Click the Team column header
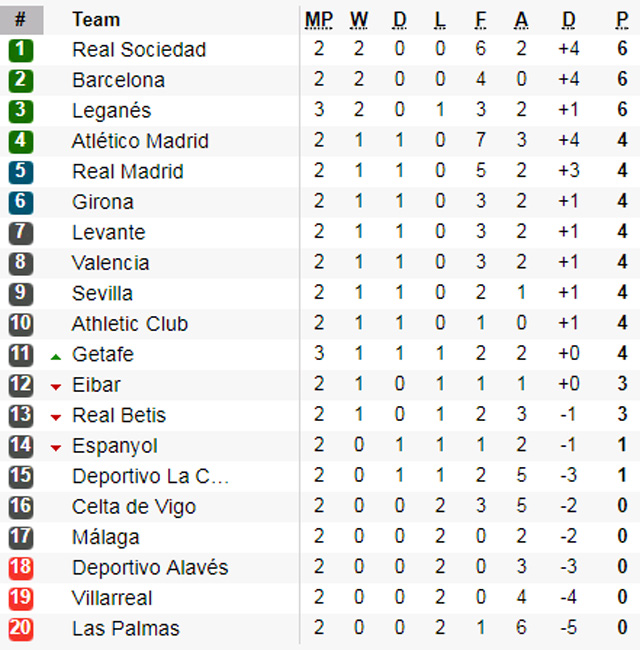The width and height of the screenshot is (640, 650). (x=96, y=19)
